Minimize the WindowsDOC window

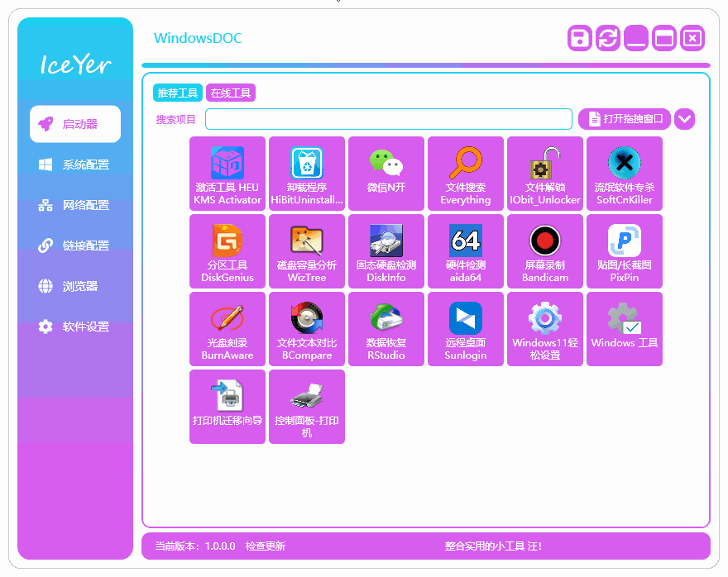tap(636, 38)
